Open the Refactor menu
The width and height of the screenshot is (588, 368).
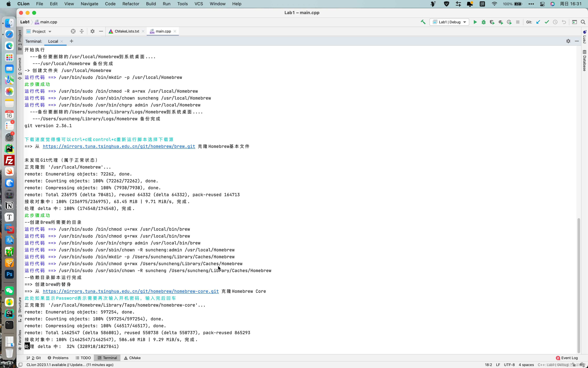pos(131,4)
